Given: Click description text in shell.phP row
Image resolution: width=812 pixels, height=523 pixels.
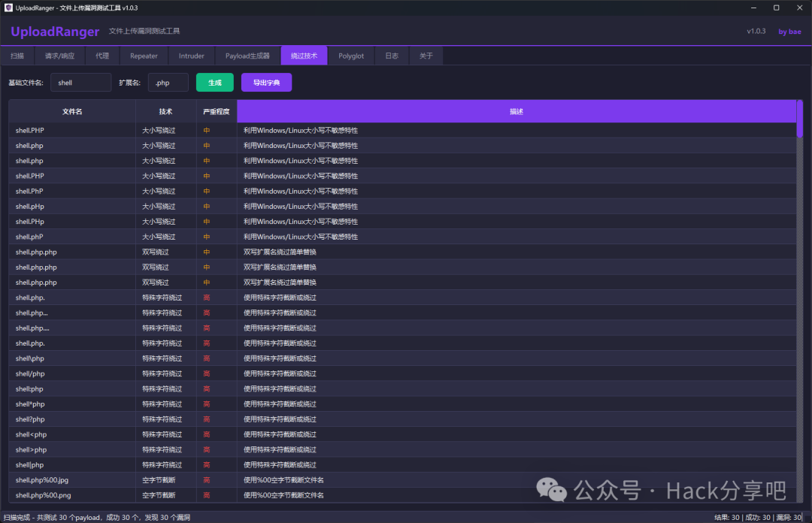Looking at the screenshot, I should (x=300, y=237).
